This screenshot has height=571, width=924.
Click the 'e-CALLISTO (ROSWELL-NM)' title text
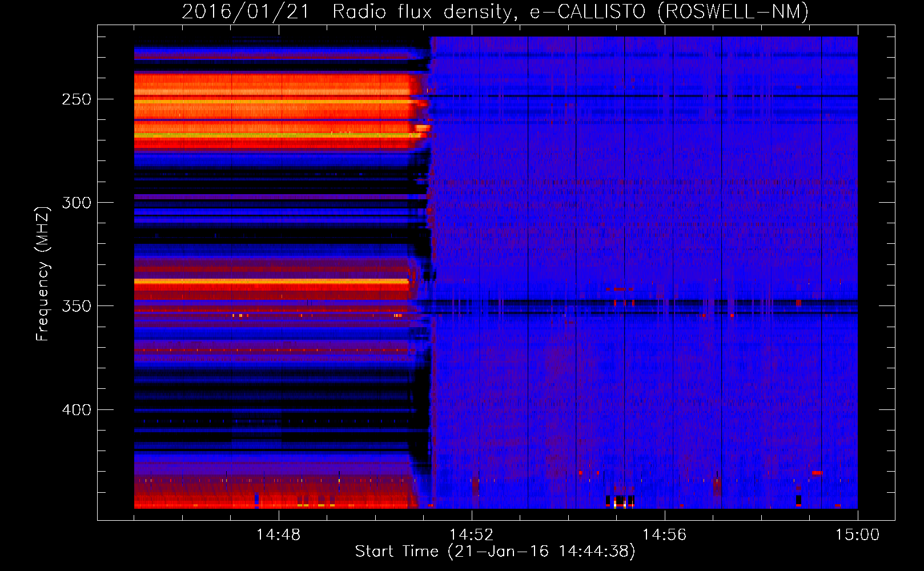[x=669, y=11]
